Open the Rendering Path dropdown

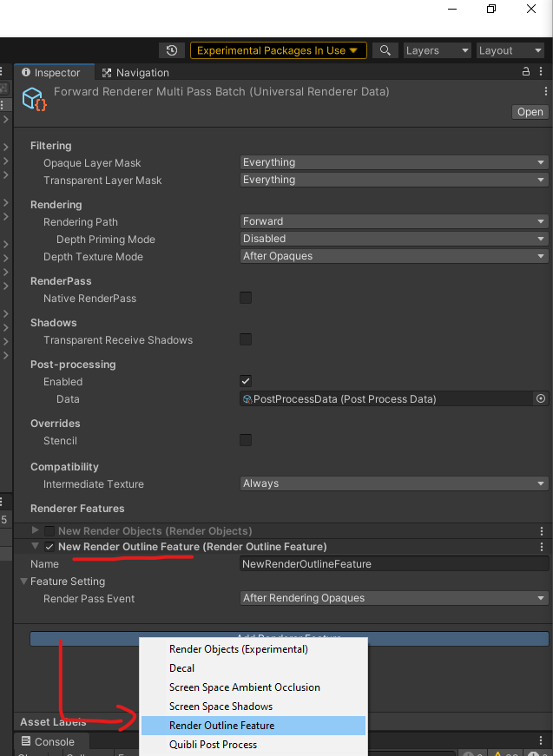[x=394, y=221]
